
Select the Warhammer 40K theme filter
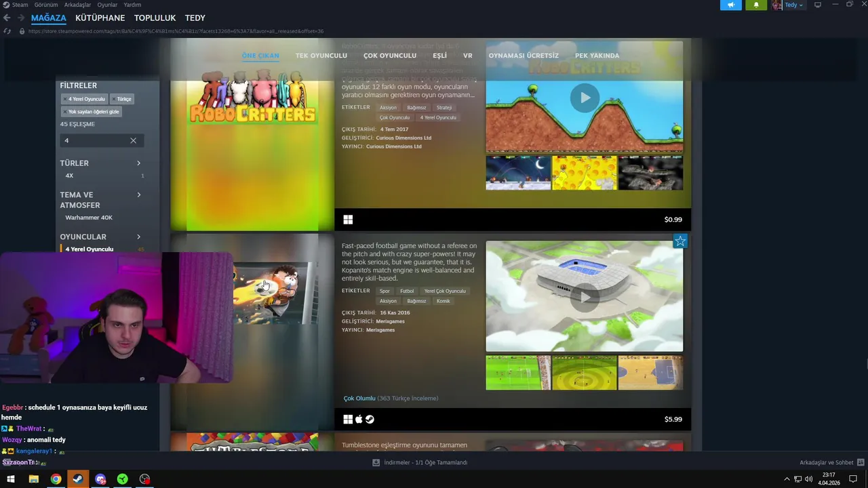89,218
